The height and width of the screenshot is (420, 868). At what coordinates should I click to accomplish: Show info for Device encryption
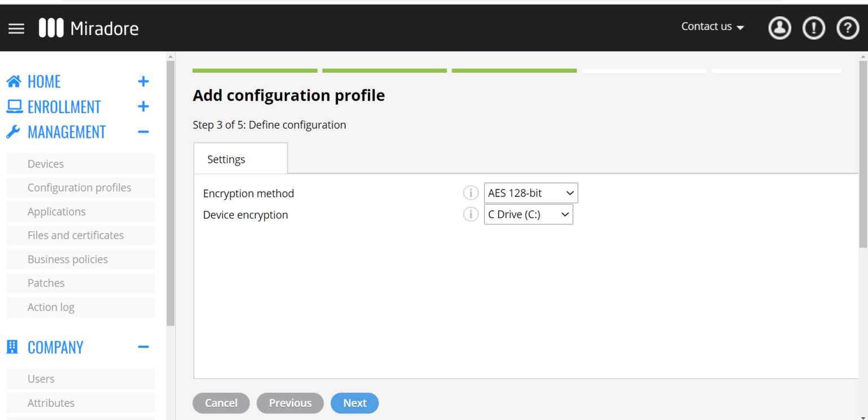471,215
